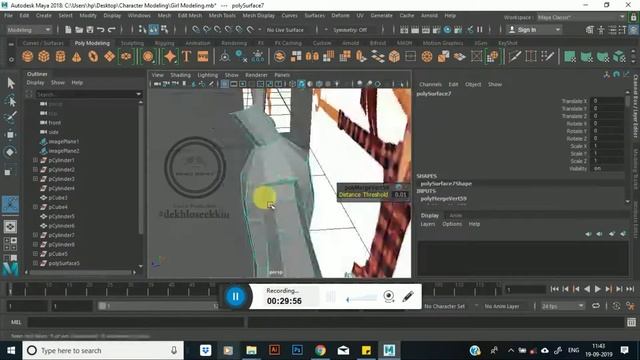640x360 pixels.
Task: Create a Polygon Cube from shelf
Action: pos(44,56)
